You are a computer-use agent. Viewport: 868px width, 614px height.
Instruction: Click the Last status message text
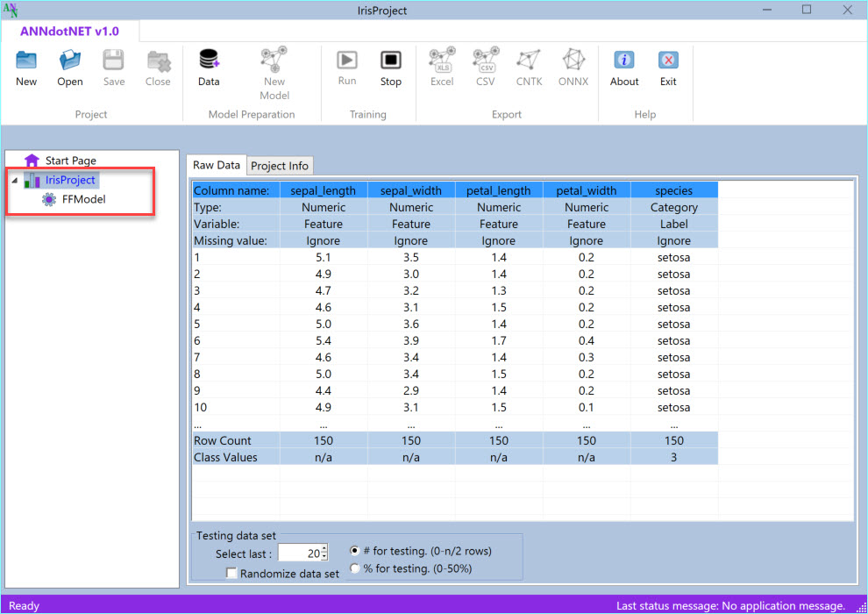click(730, 606)
